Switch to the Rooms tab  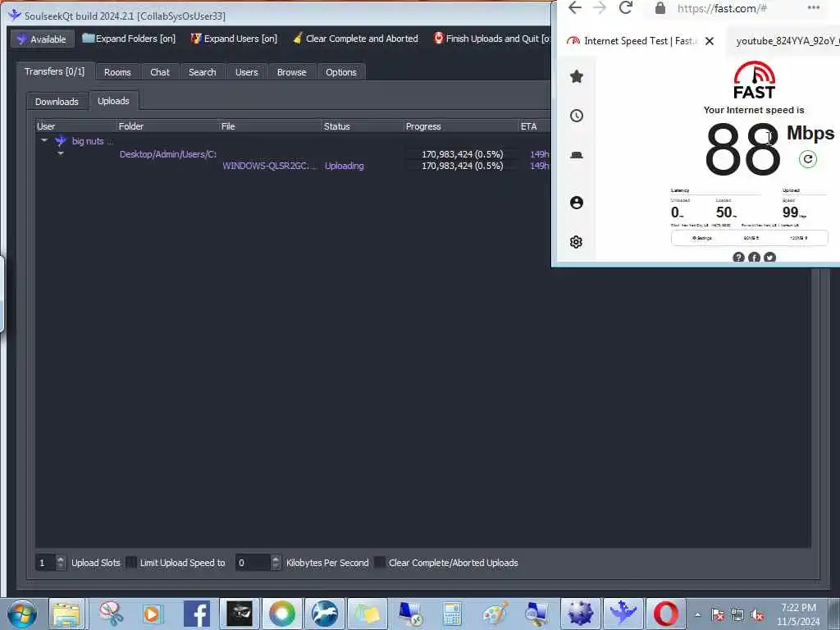[117, 72]
